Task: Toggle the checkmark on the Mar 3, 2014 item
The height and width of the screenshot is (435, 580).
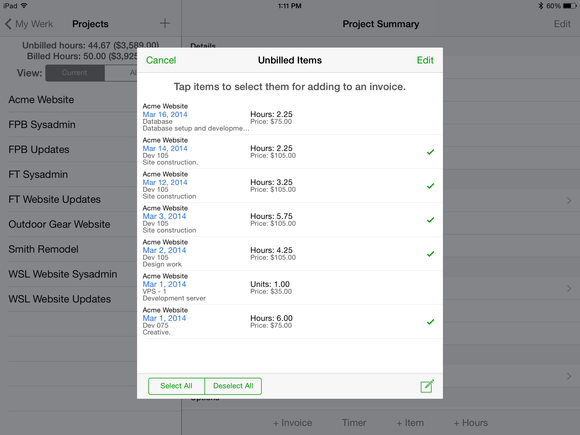Action: point(430,220)
